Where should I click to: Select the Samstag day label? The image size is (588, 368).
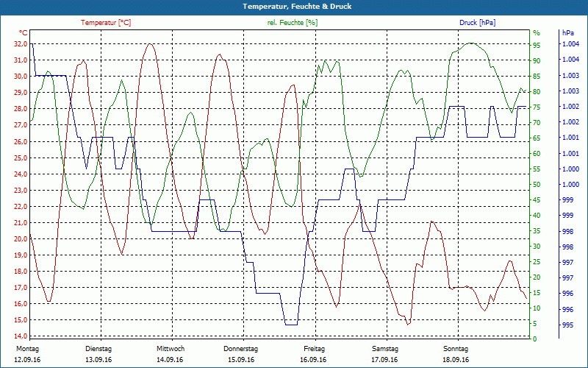coord(385,349)
